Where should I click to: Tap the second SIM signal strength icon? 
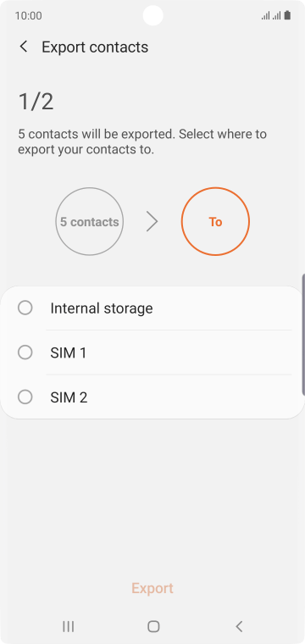pyautogui.click(x=277, y=15)
